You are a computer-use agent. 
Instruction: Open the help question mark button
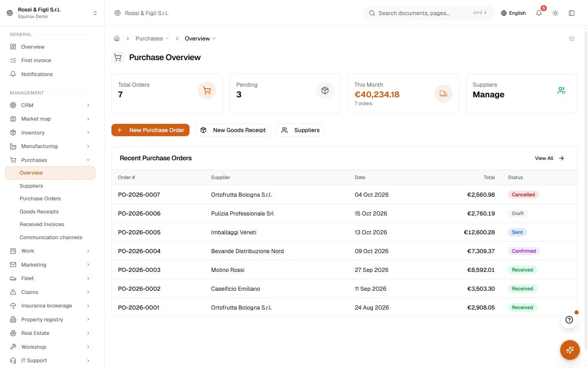(x=569, y=320)
